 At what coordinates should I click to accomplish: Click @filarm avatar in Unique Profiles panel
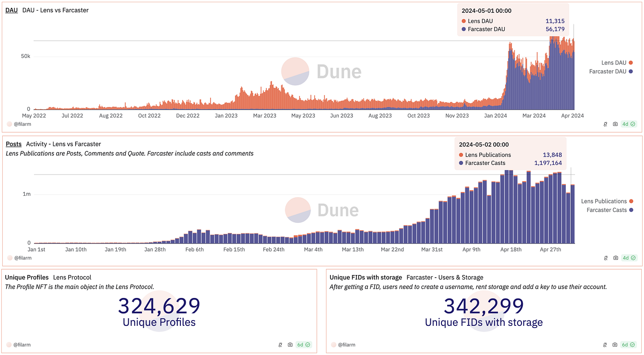click(x=9, y=345)
